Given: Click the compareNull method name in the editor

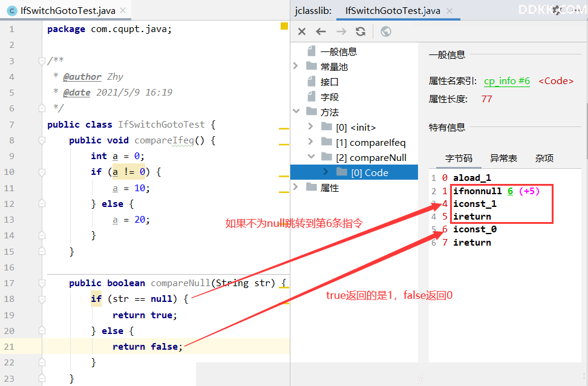Looking at the screenshot, I should click(x=181, y=283).
